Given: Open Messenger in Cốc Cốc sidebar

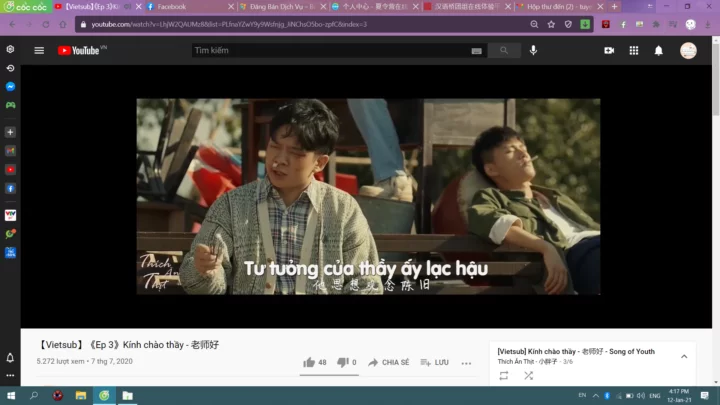Looking at the screenshot, I should pos(10,86).
